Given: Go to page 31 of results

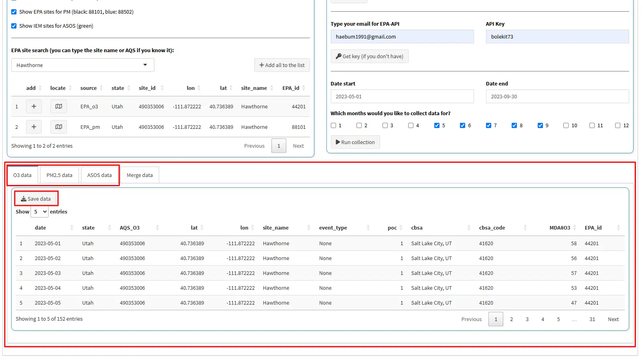Looking at the screenshot, I should pyautogui.click(x=592, y=319).
